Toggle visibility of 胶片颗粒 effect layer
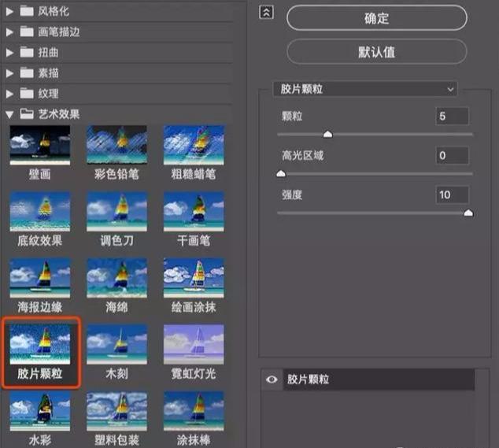The image size is (499, 448). click(x=272, y=380)
